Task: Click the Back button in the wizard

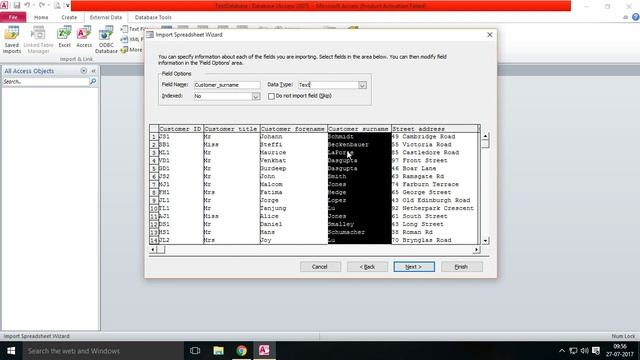Action: [x=367, y=267]
